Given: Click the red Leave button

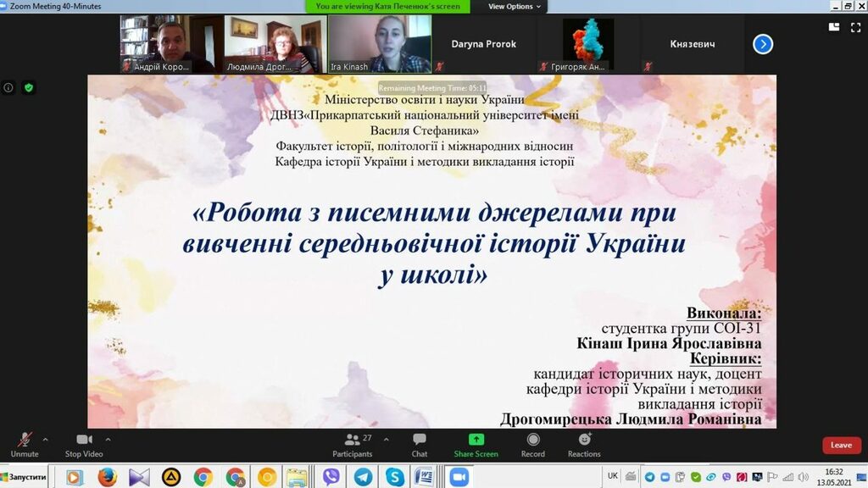Looking at the screenshot, I should pos(841,445).
